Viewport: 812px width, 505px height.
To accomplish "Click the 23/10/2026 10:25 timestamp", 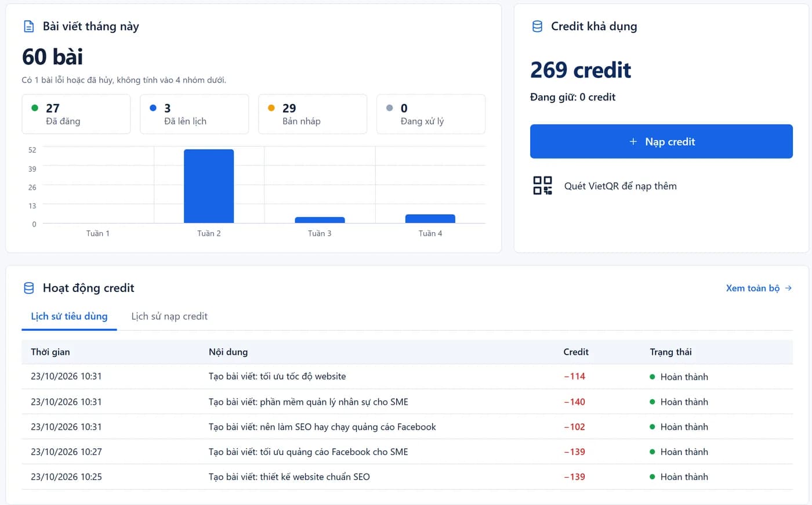I will click(x=66, y=477).
